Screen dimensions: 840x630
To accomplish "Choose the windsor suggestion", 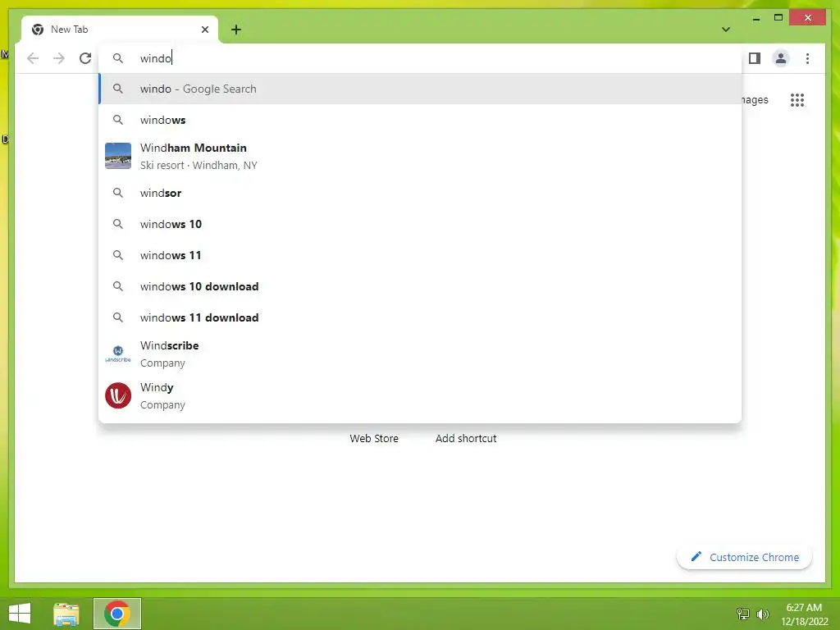I will click(x=421, y=193).
